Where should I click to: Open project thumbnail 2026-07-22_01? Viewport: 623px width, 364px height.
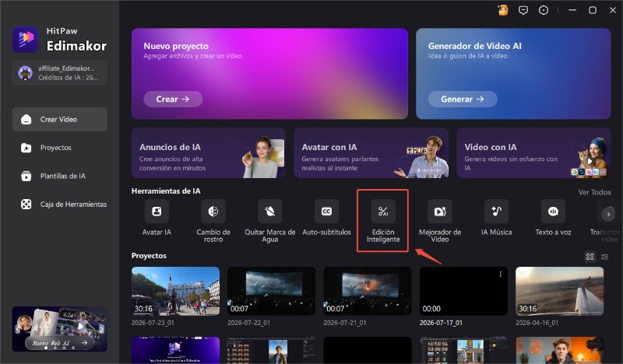[271, 291]
